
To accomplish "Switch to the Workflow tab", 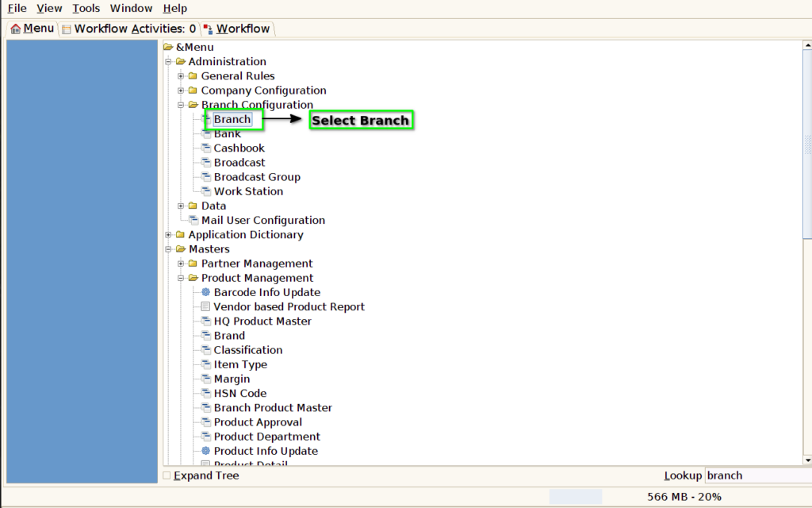I will (x=236, y=29).
